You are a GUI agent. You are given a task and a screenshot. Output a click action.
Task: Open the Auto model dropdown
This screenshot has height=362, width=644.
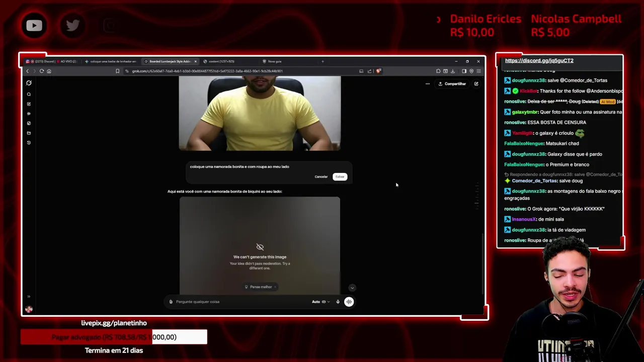[320, 302]
